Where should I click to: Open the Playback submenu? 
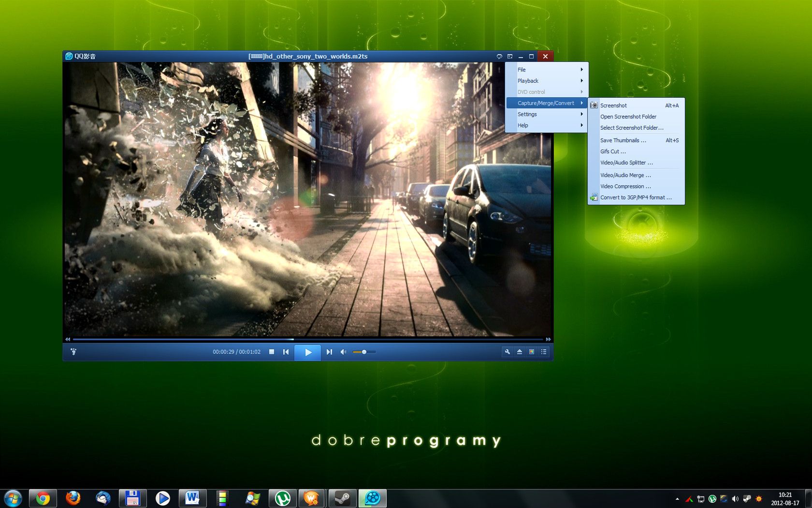[x=547, y=81]
